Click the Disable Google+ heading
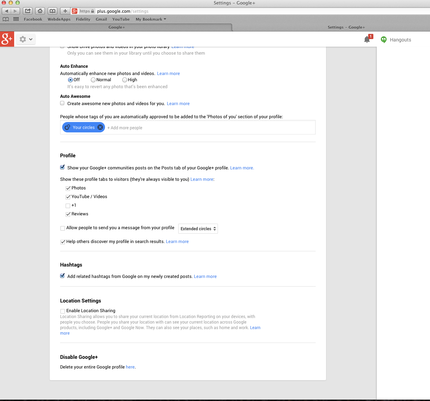The height and width of the screenshot is (401, 430). pos(79,357)
